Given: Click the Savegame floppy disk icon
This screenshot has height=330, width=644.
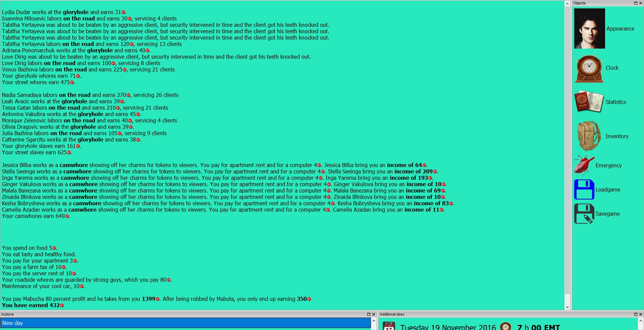Looking at the screenshot, I should tap(584, 214).
